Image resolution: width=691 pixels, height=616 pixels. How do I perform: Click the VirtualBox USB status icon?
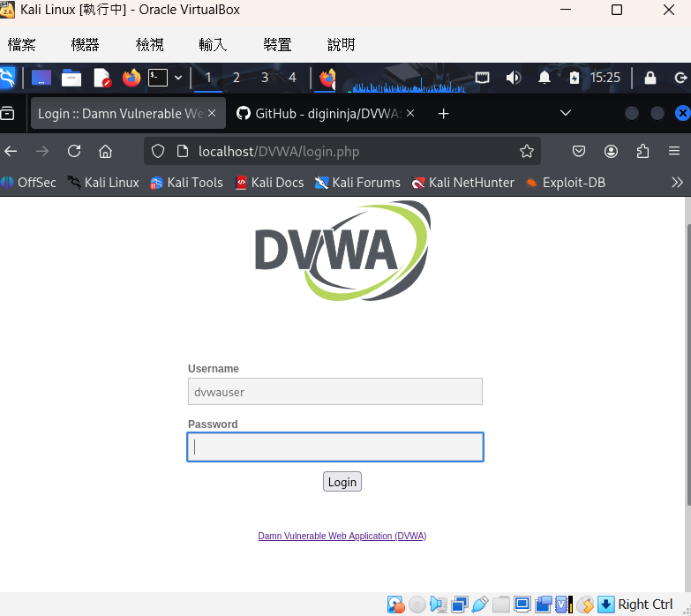click(480, 605)
